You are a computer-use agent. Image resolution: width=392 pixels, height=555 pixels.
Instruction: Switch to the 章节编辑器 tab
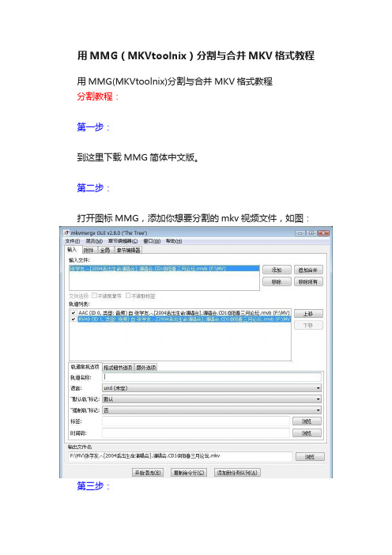(128, 251)
